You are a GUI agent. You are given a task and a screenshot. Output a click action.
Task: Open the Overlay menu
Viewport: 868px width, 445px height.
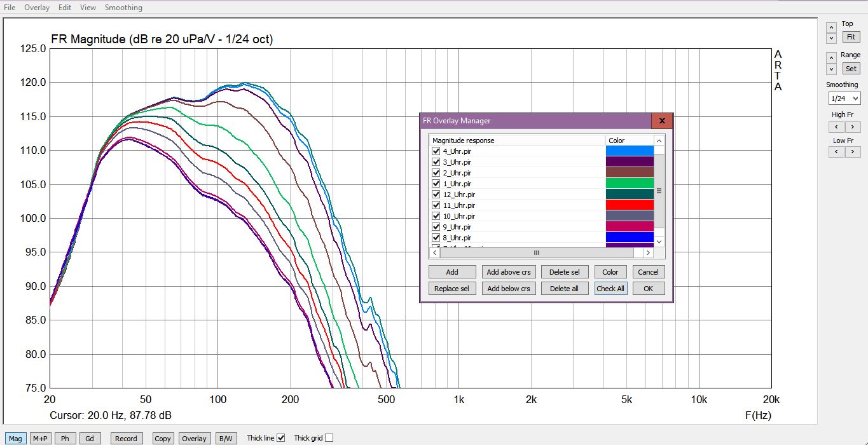click(37, 8)
